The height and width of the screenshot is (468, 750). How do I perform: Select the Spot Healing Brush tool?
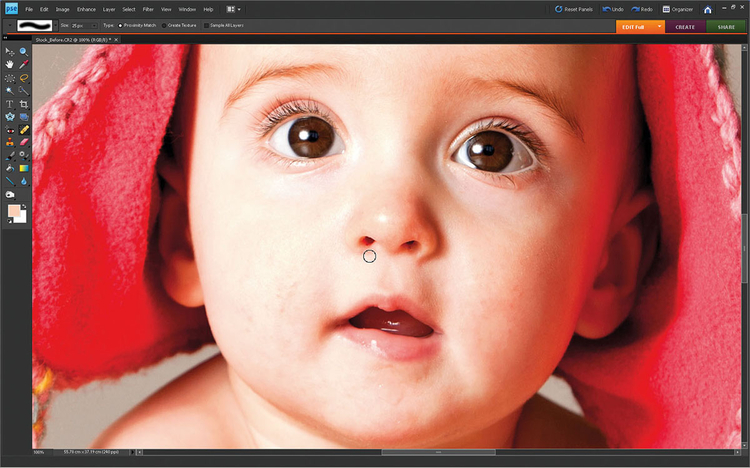coord(23,130)
